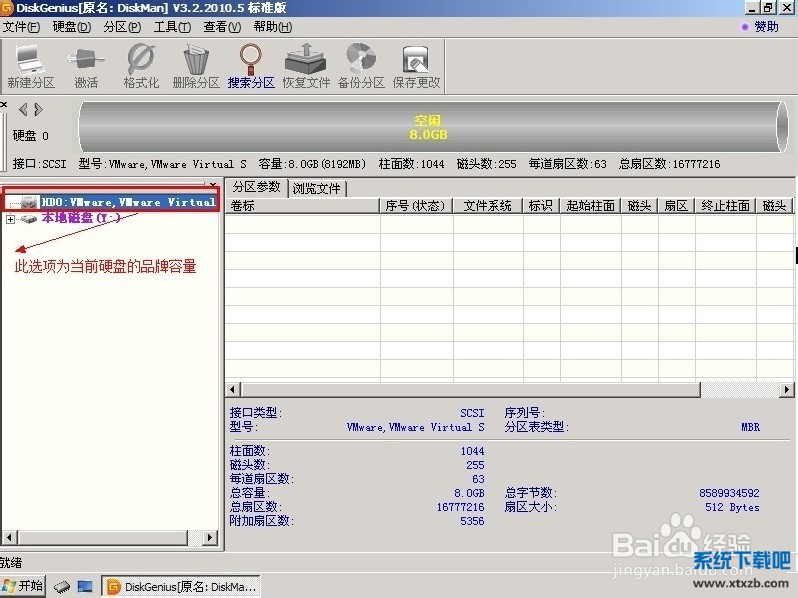
Task: Click the 备份分区 (Backup Partition) icon
Action: tap(361, 66)
